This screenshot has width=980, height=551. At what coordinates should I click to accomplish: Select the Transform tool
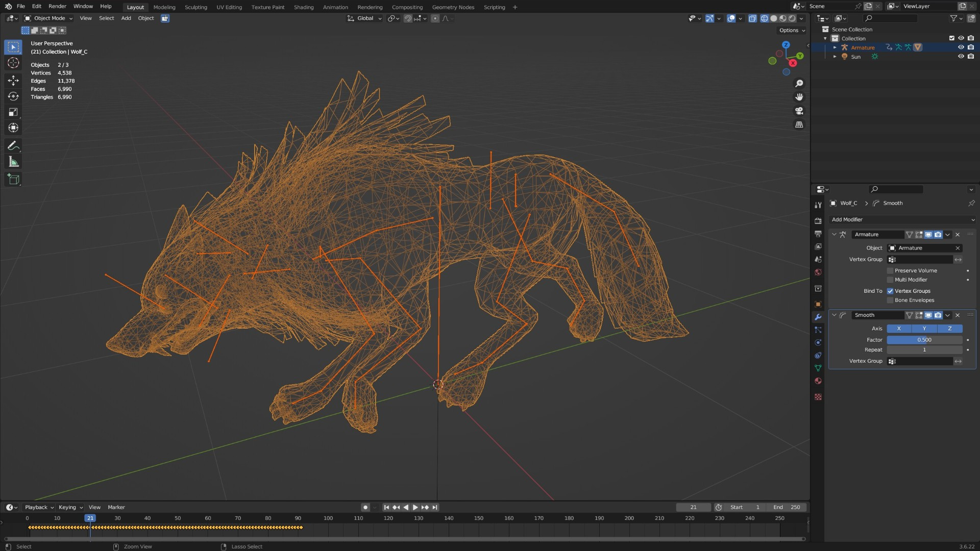(x=13, y=128)
